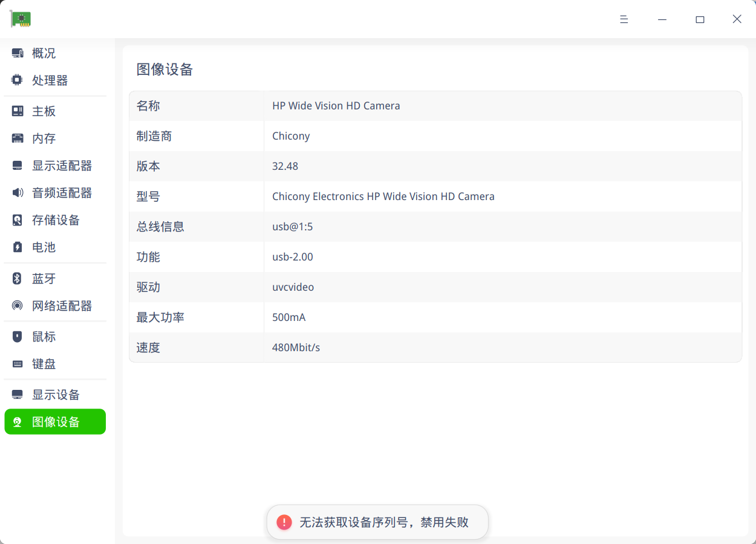Click the speaker icon beside 音频适配器
Screen dimensions: 756x544
point(18,193)
